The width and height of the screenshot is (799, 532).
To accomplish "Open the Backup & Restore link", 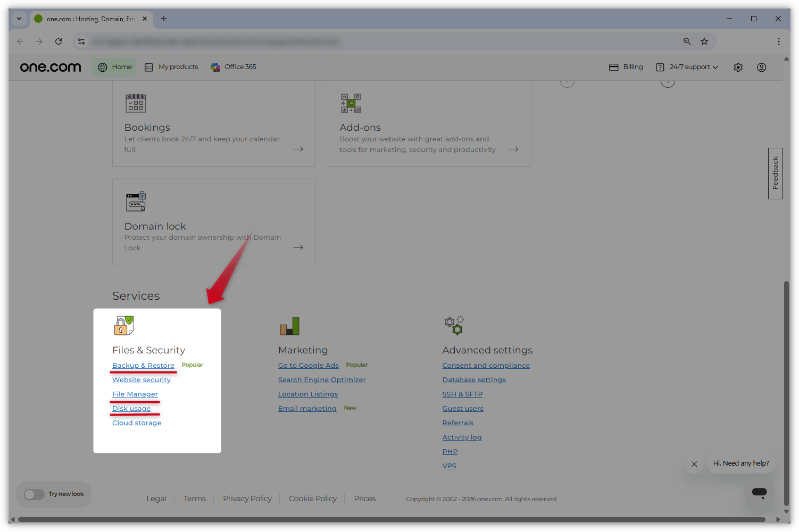I will (x=143, y=366).
